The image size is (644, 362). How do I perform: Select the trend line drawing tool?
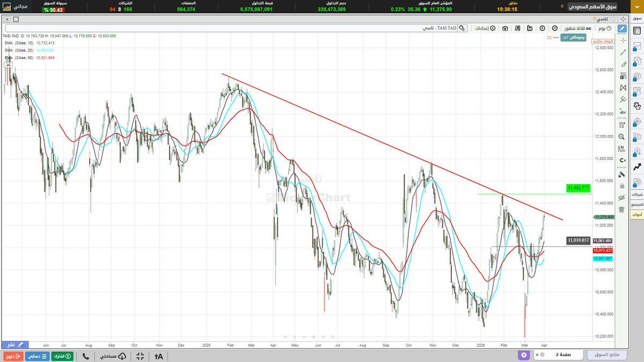click(623, 53)
